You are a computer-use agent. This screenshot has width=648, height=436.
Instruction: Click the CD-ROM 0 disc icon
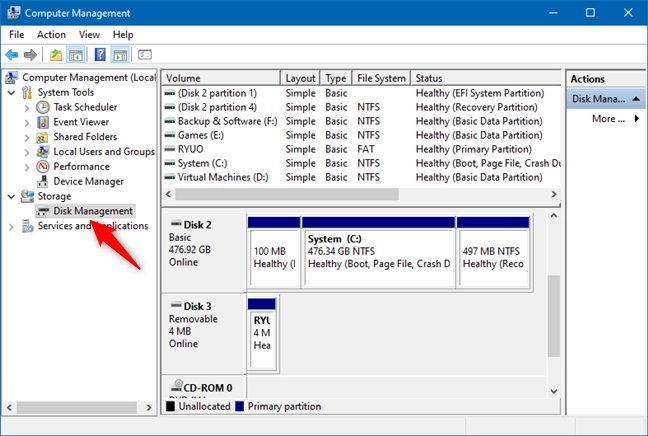click(x=177, y=386)
